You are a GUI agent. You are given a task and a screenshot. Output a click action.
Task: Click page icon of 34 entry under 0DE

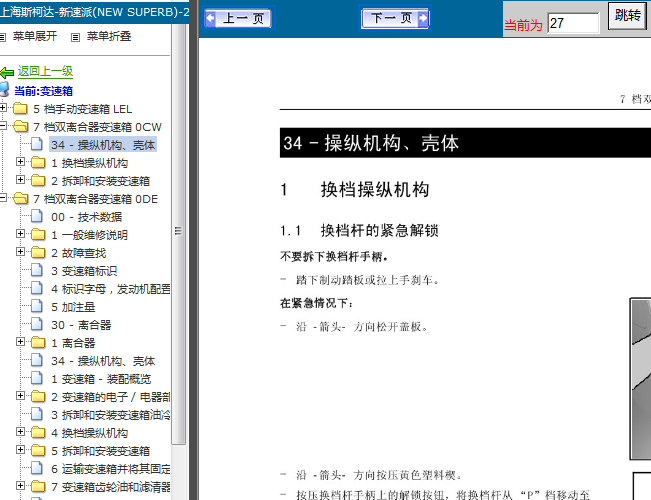tap(37, 360)
